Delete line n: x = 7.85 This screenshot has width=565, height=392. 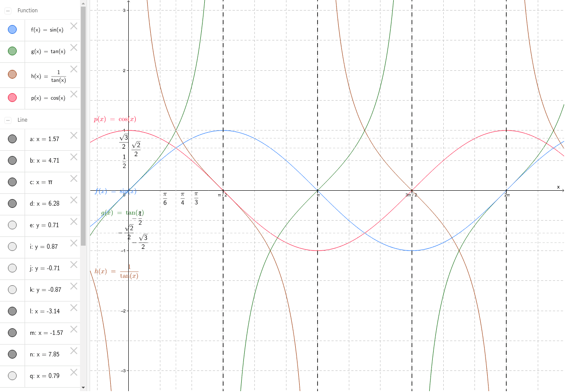click(x=74, y=351)
